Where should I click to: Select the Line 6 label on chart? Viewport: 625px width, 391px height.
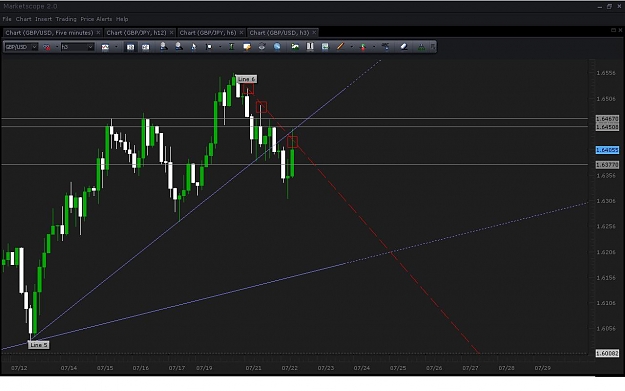[246, 79]
